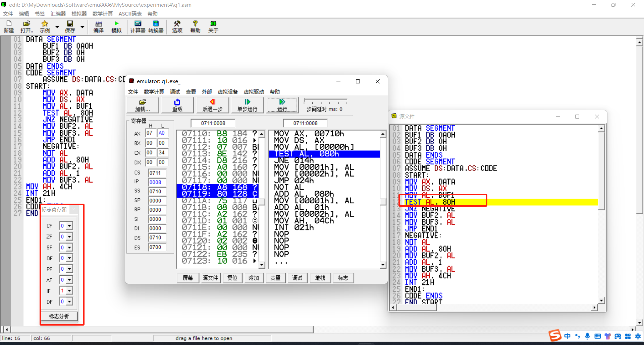
Task: Open 虚拟设备 menu in emulator
Action: [227, 92]
